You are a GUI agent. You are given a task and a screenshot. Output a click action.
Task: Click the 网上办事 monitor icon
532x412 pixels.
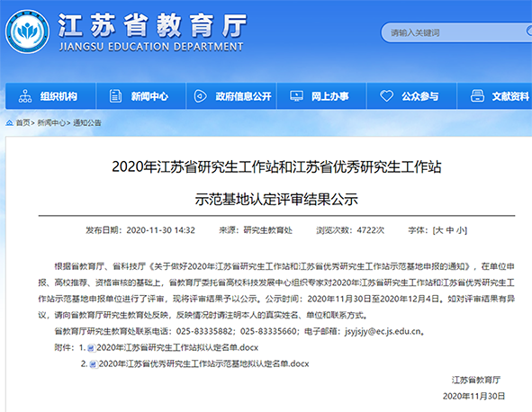tap(296, 96)
